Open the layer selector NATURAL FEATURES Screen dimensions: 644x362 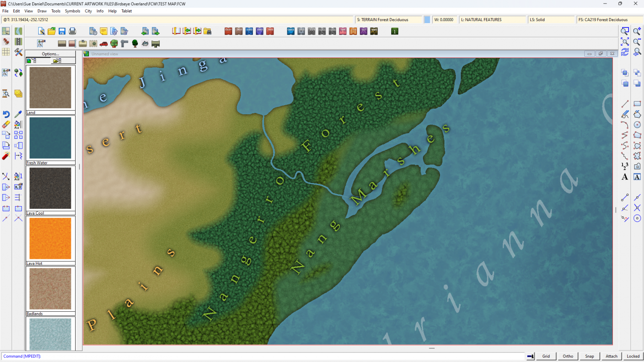492,20
